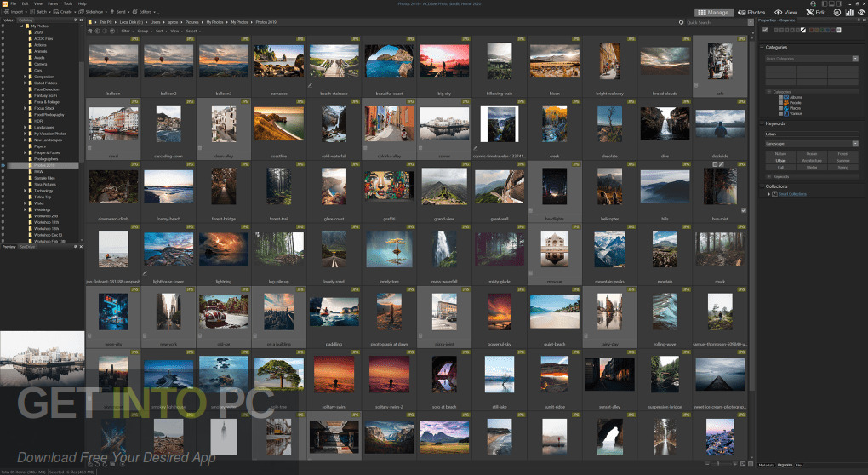Select the Weddings folder in tree
Screen dimensions: 868x475
pos(42,209)
